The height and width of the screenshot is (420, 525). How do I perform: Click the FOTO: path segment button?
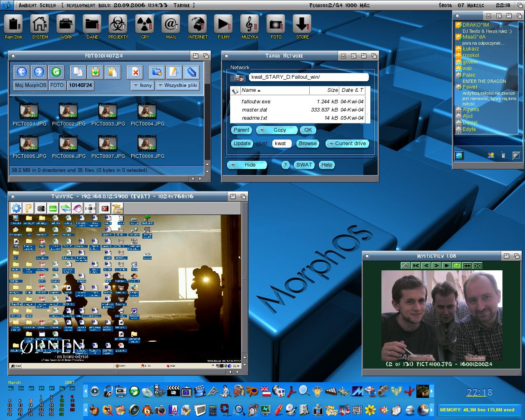[x=57, y=85]
